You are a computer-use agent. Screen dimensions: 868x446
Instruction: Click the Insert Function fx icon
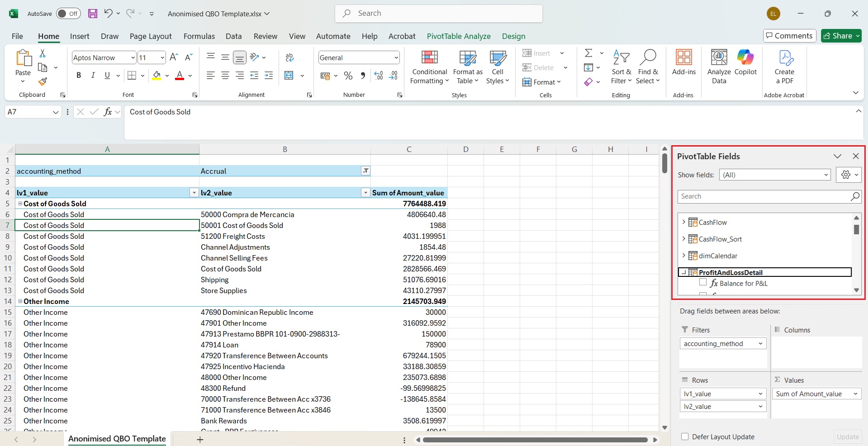pyautogui.click(x=108, y=112)
